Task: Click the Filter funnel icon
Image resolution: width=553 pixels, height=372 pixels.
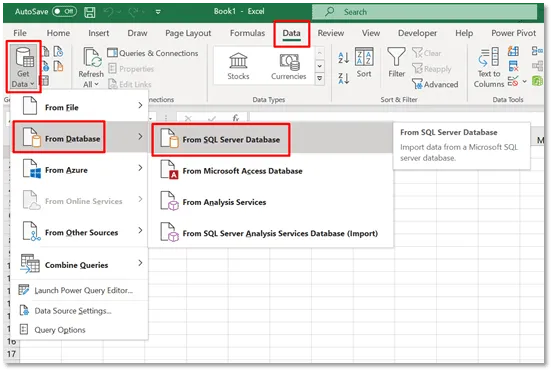Action: 396,57
